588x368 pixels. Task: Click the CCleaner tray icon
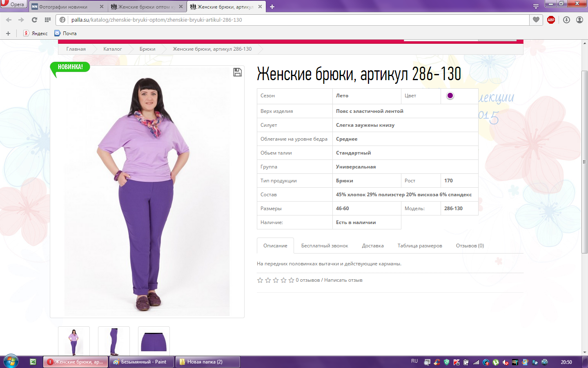437,362
